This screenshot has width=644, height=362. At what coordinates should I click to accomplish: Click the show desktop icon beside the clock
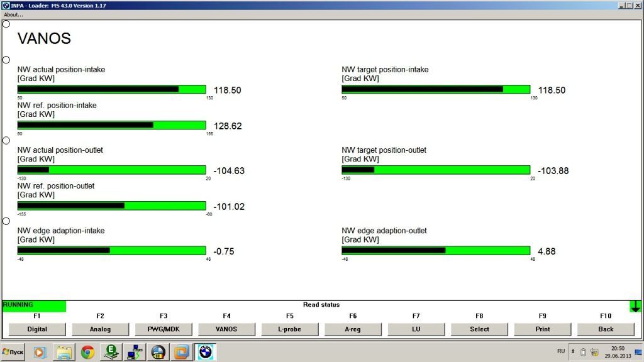[638, 352]
